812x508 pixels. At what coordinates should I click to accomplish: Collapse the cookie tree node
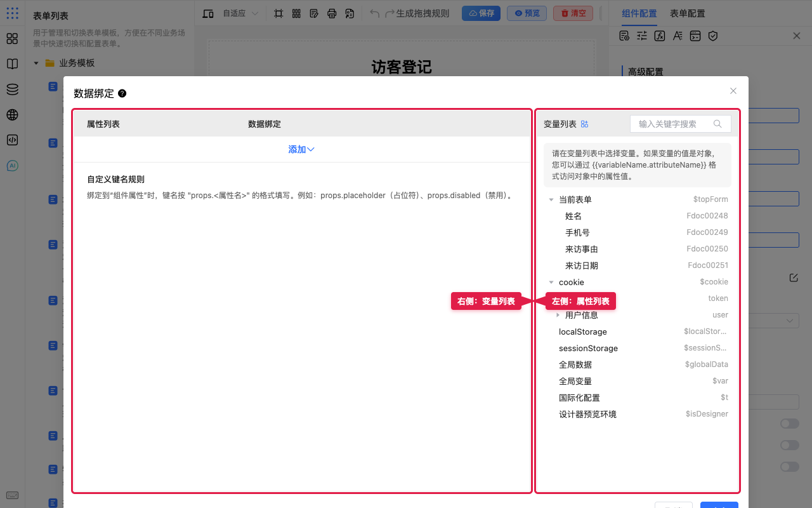click(551, 282)
